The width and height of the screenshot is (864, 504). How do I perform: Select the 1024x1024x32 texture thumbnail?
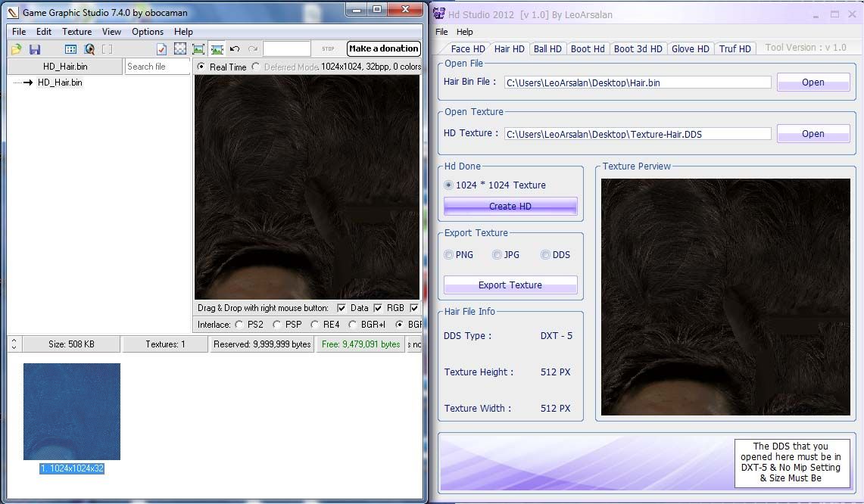coord(72,411)
